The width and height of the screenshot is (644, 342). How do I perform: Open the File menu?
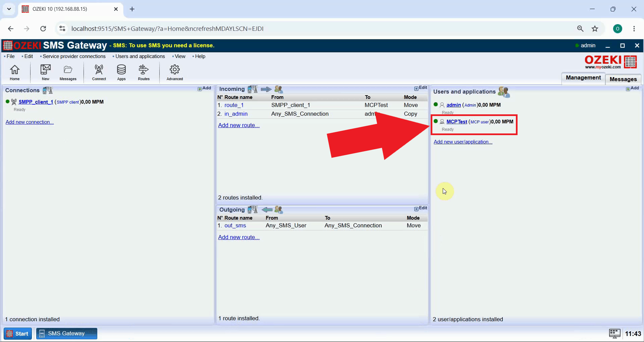point(10,56)
